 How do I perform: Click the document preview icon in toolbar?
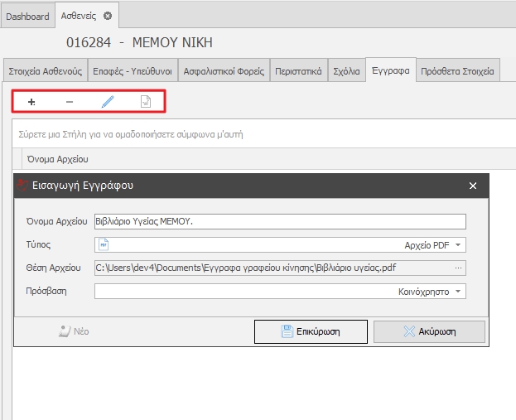[146, 102]
